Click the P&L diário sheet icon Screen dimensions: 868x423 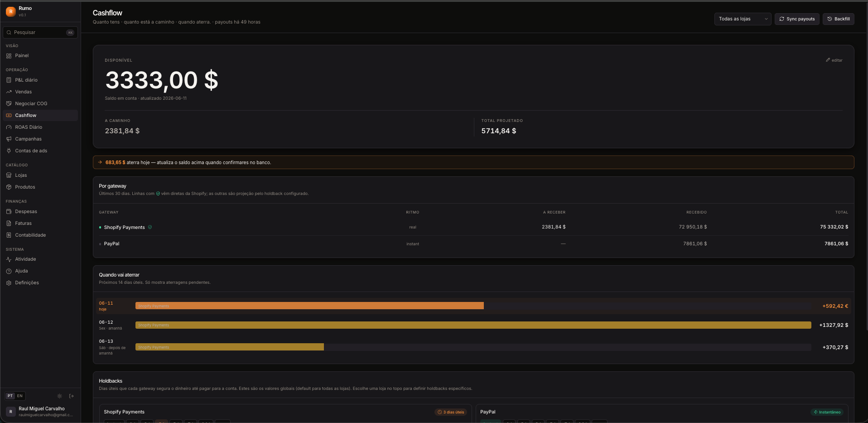(9, 80)
